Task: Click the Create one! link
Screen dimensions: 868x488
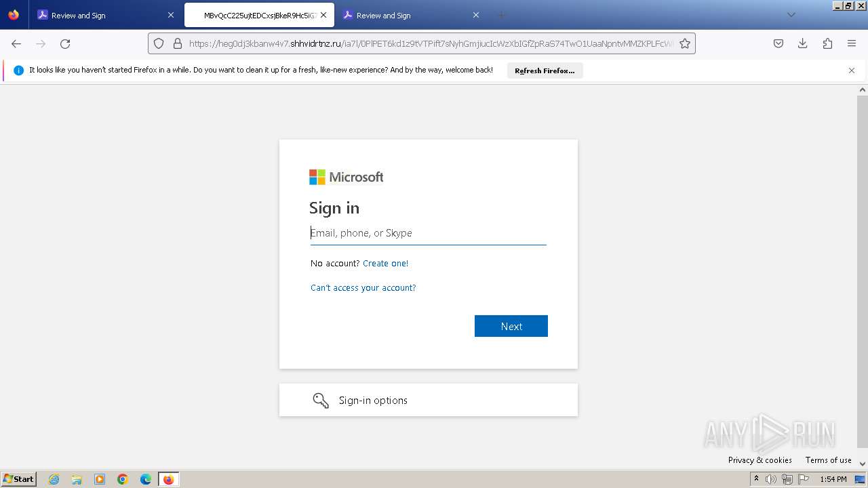Action: coord(385,264)
